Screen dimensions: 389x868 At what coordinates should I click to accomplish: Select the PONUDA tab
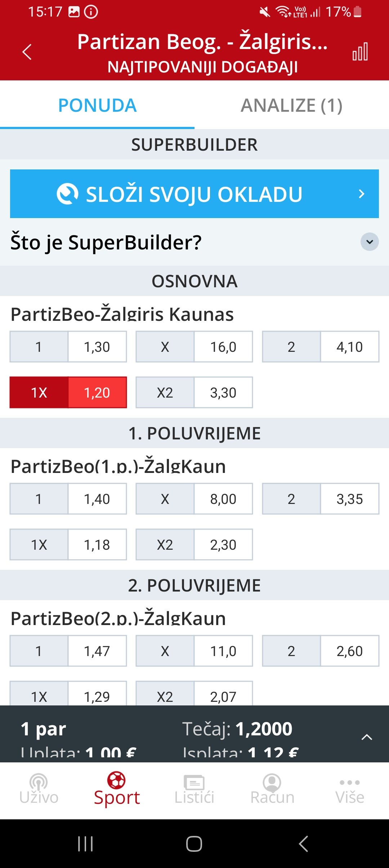[x=97, y=105]
